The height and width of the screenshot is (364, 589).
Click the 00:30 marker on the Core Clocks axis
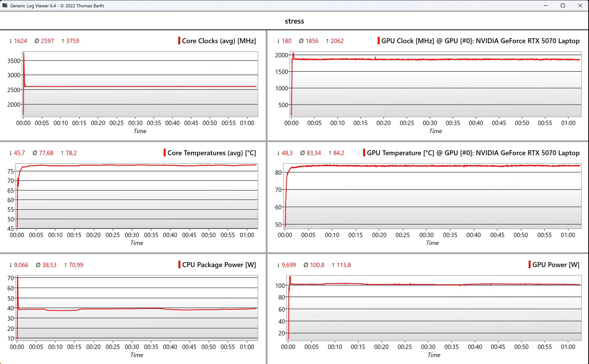(x=135, y=123)
